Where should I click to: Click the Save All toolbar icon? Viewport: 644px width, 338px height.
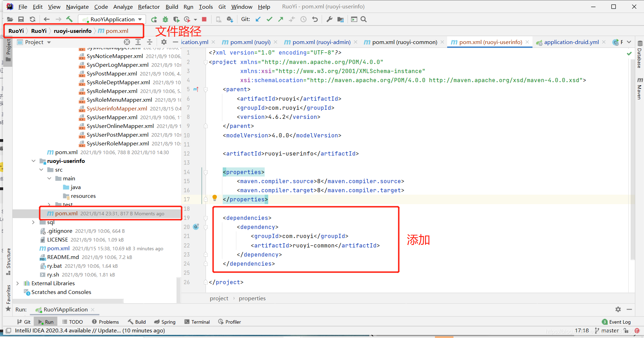[x=21, y=19]
